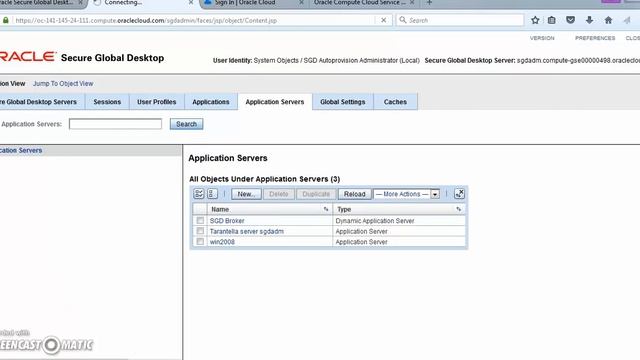Close the Sign In Oracle Cloud tab

(x=301, y=2)
